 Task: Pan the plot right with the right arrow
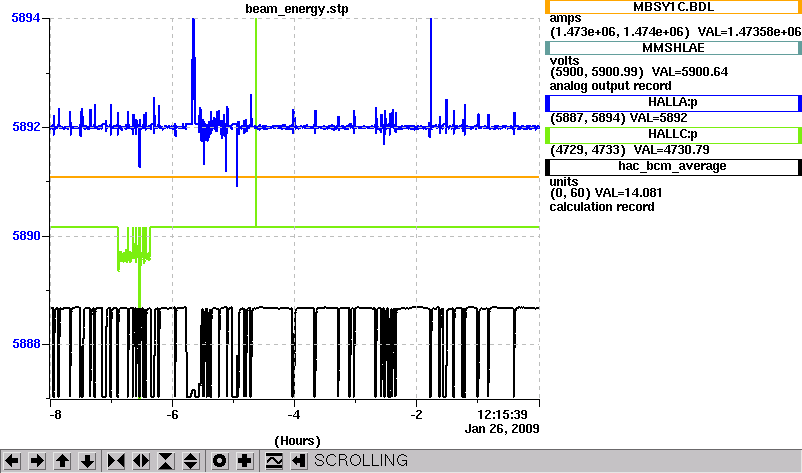click(x=37, y=461)
